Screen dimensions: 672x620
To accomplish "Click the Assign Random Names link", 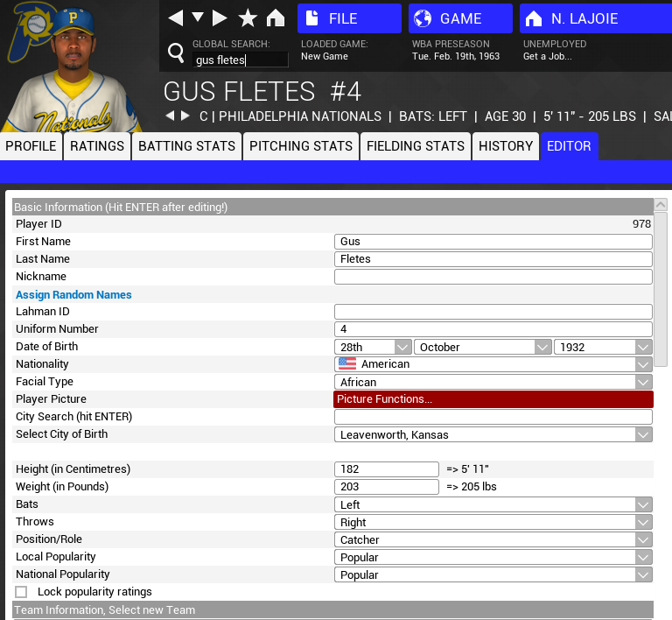I will [73, 295].
